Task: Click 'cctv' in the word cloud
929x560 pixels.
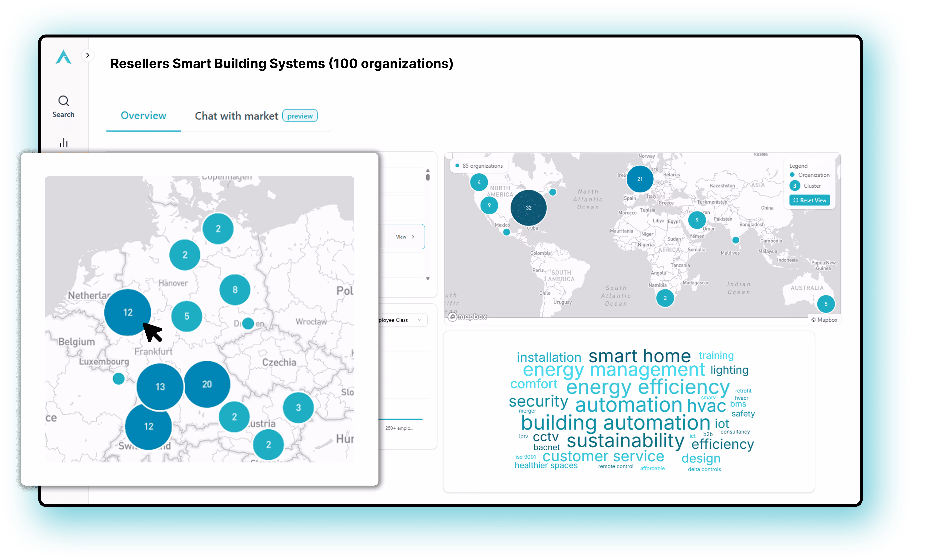Action: tap(545, 437)
